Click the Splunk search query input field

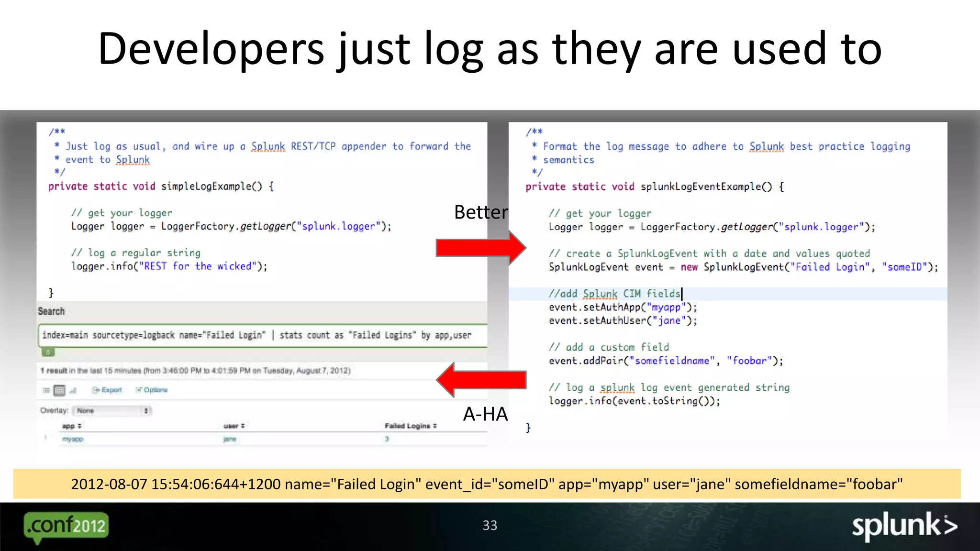(263, 335)
